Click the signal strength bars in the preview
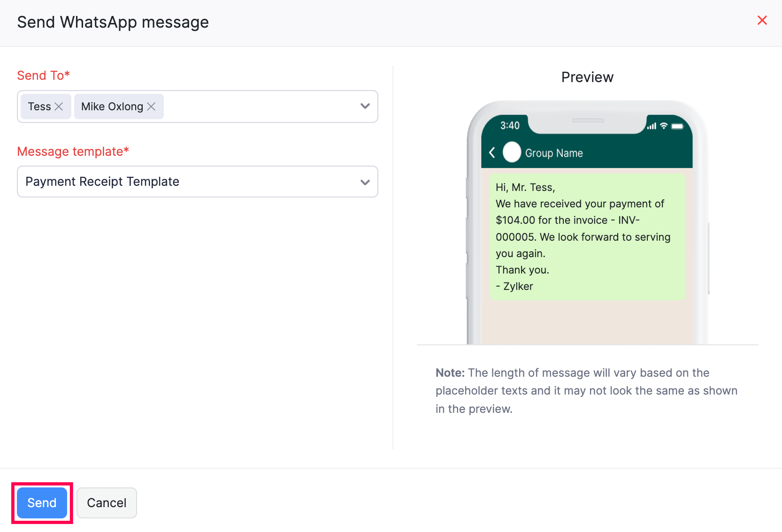Viewport: 782px width, 532px height. point(652,126)
